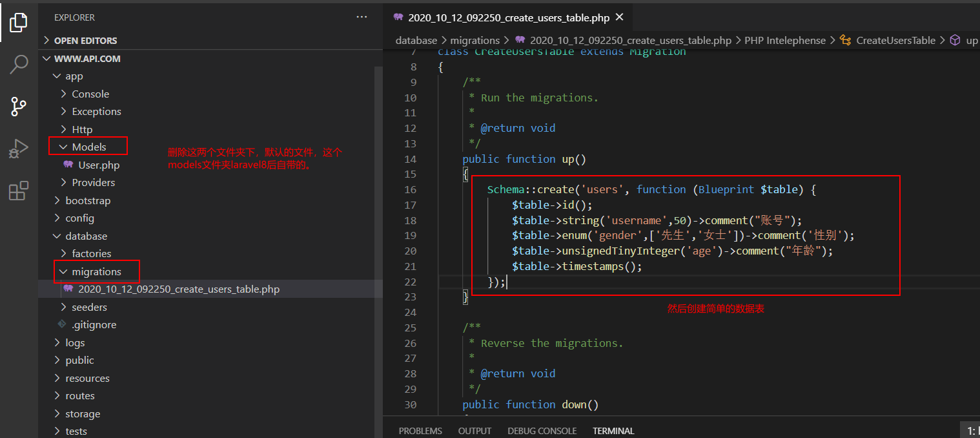Expand the Console folder

[63, 94]
